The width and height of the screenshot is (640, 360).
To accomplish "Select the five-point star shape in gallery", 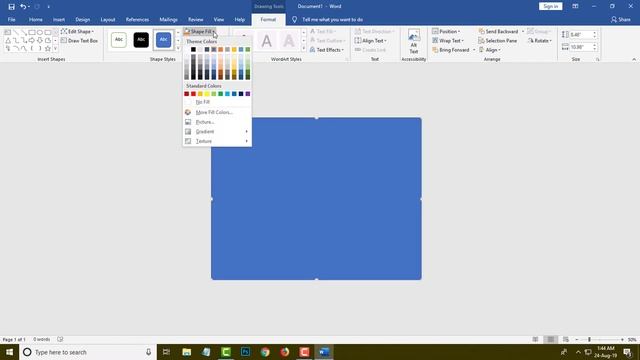I will pyautogui.click(x=48, y=49).
